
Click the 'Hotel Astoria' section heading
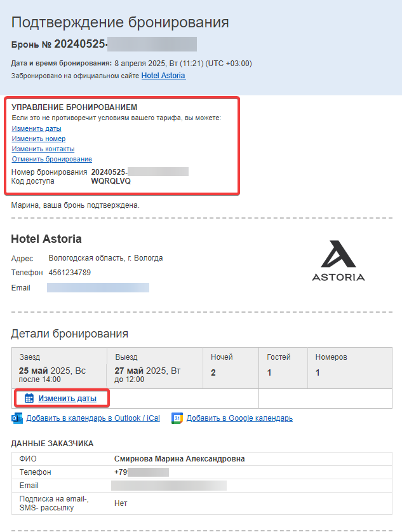46,239
